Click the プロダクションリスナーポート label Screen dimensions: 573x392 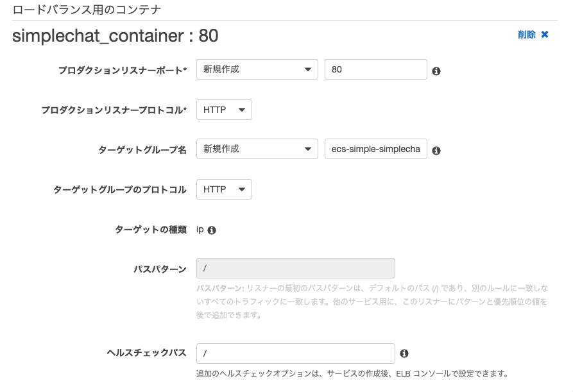click(x=123, y=70)
